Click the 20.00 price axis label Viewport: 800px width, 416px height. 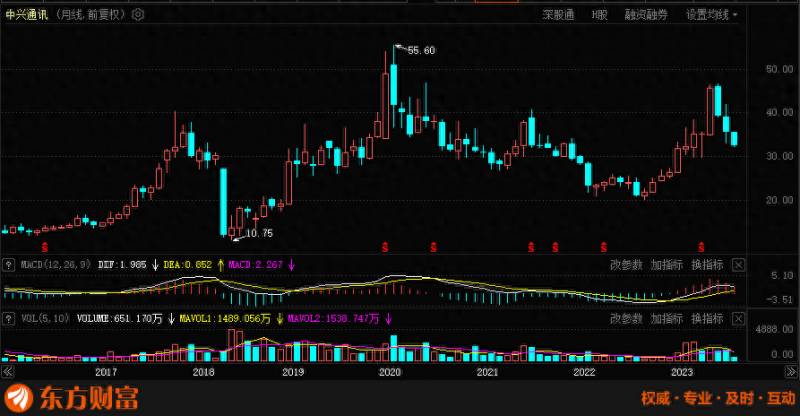780,201
